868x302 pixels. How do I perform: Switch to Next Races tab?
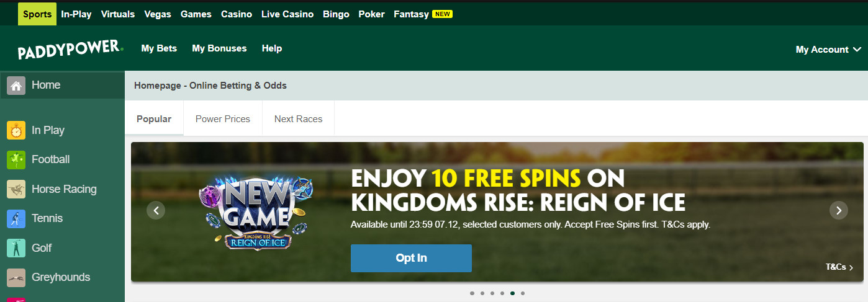click(299, 119)
